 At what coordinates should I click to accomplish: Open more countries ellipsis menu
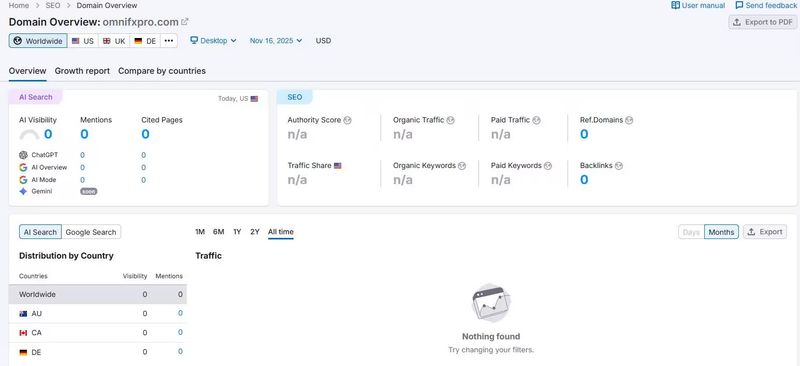[x=169, y=41]
